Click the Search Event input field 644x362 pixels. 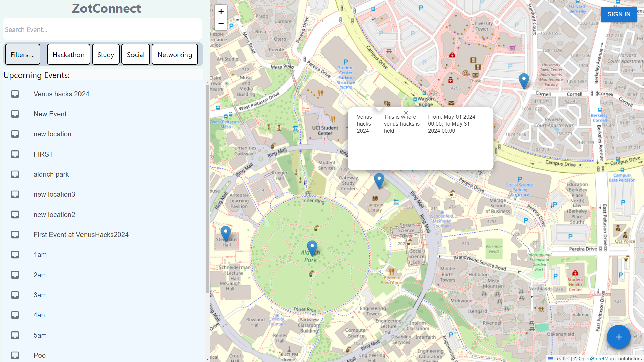pyautogui.click(x=103, y=29)
